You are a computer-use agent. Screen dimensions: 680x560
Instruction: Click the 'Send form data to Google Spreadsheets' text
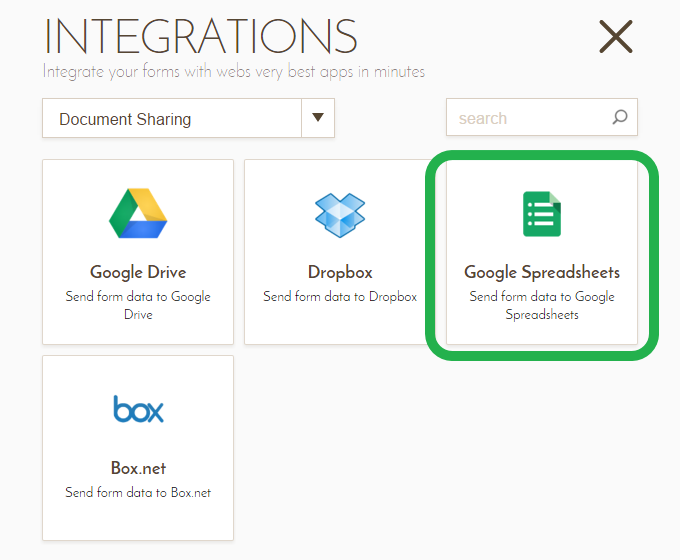542,305
